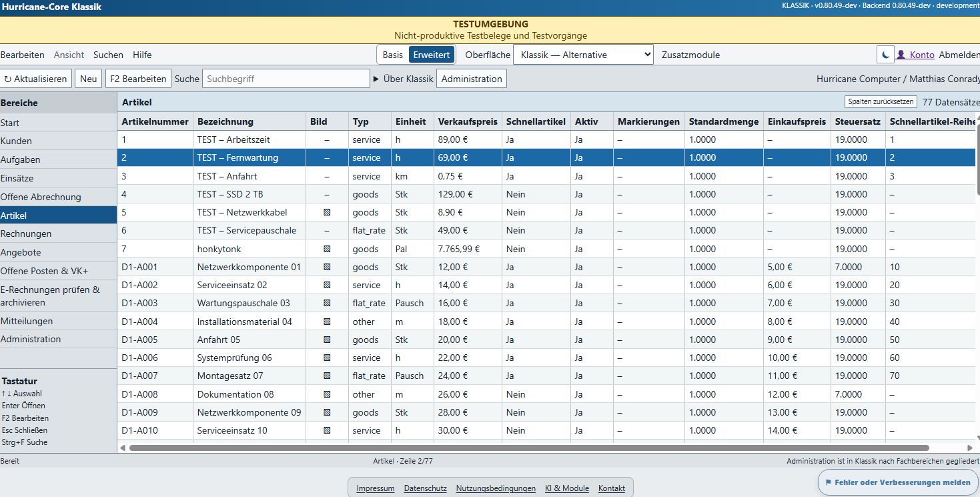Click the horizontal scrollbar's right arrow
This screenshot has height=497, width=980.
(x=970, y=448)
